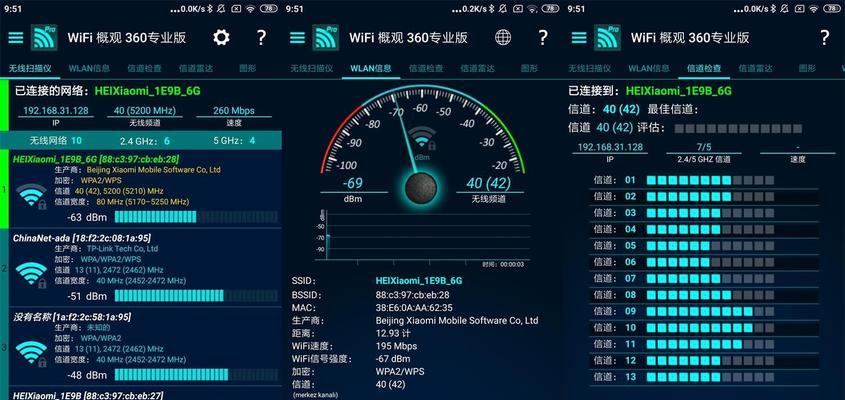This screenshot has height=400, width=845.
Task: Tap connected name HEIXiaomi_1E9B_6G on 信道检查 screen
Action: point(678,91)
